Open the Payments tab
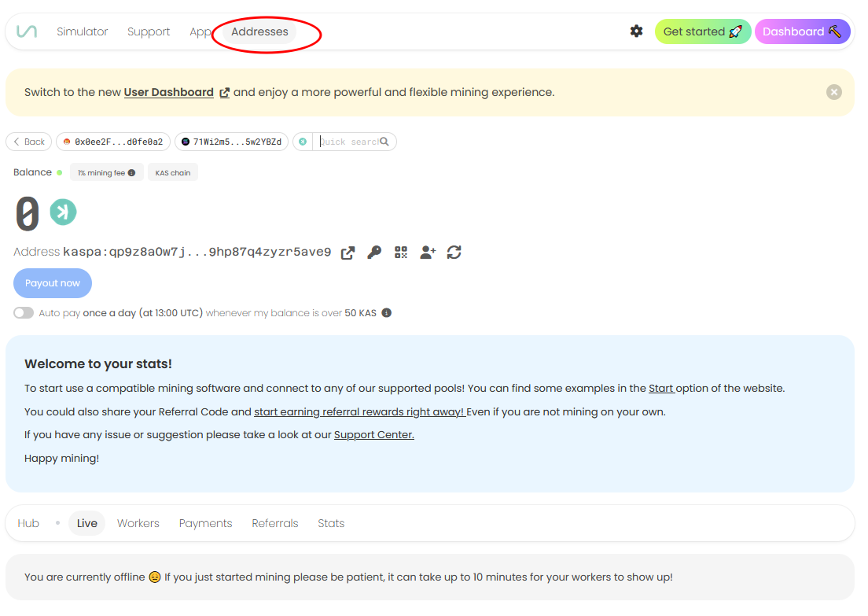This screenshot has height=616, width=868. pos(205,523)
